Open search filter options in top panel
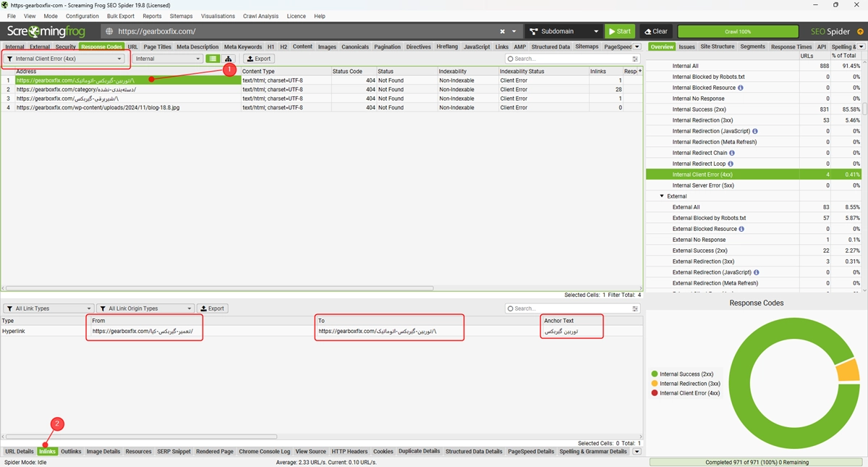The image size is (868, 467). pos(635,59)
